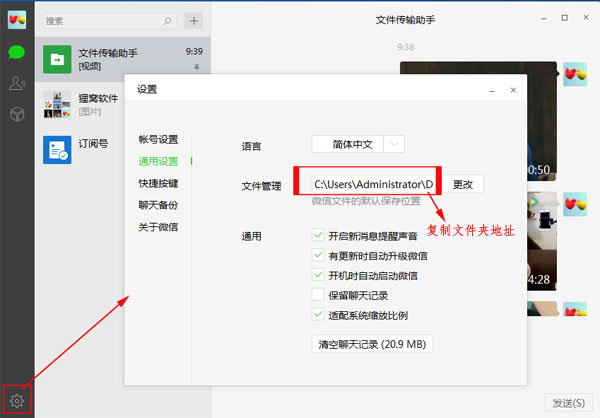Toggle 开机时自动启动微信 checkbox
The width and height of the screenshot is (600, 418).
[x=318, y=274]
